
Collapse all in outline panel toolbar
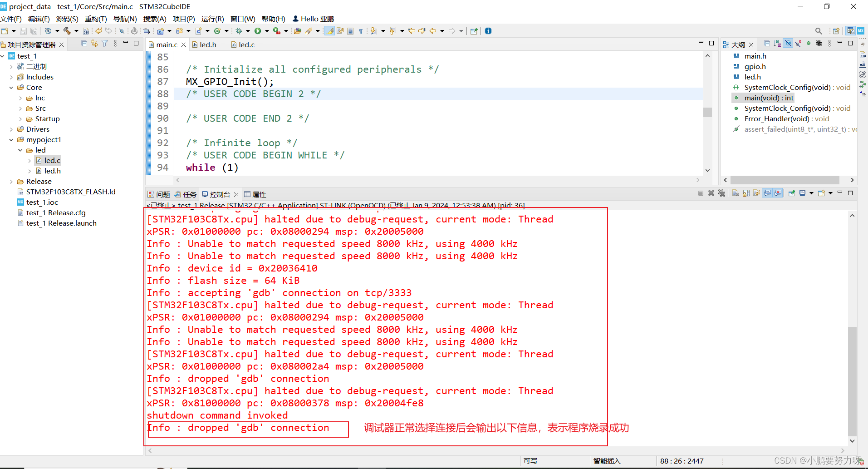pos(767,44)
